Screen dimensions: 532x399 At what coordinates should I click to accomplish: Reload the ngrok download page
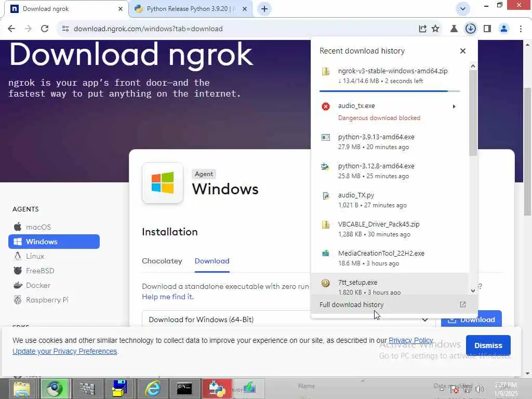[45, 29]
